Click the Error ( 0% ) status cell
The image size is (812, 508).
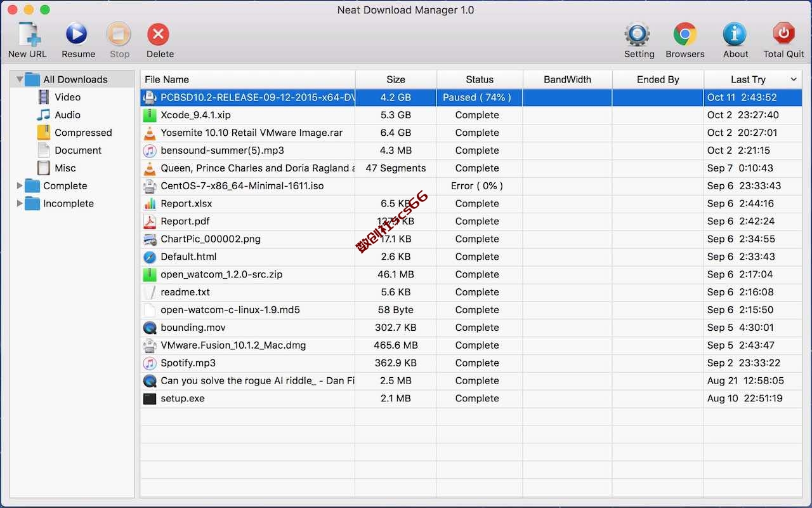[x=477, y=186]
